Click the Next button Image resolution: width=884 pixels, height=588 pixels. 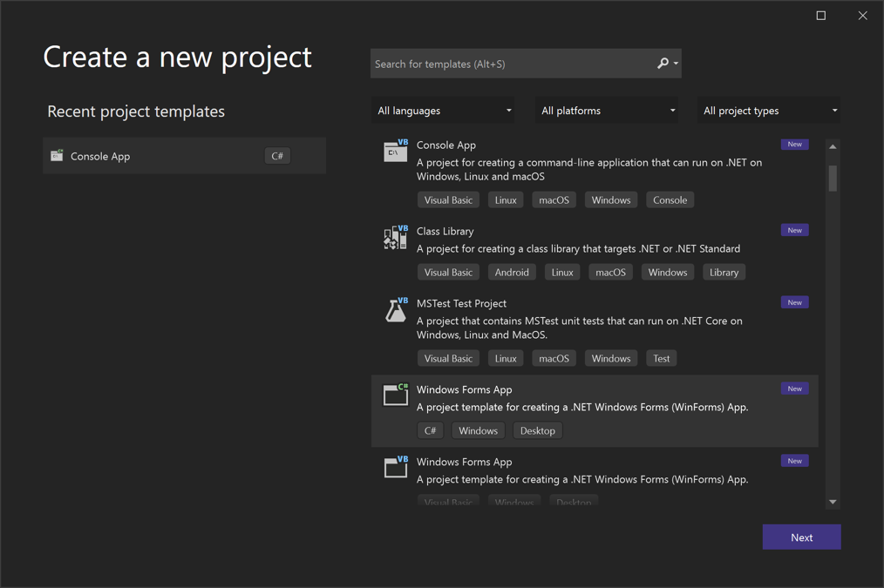tap(801, 537)
